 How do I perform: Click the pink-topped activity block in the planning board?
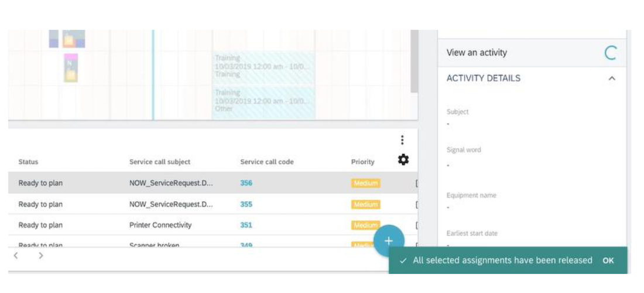tap(70, 67)
